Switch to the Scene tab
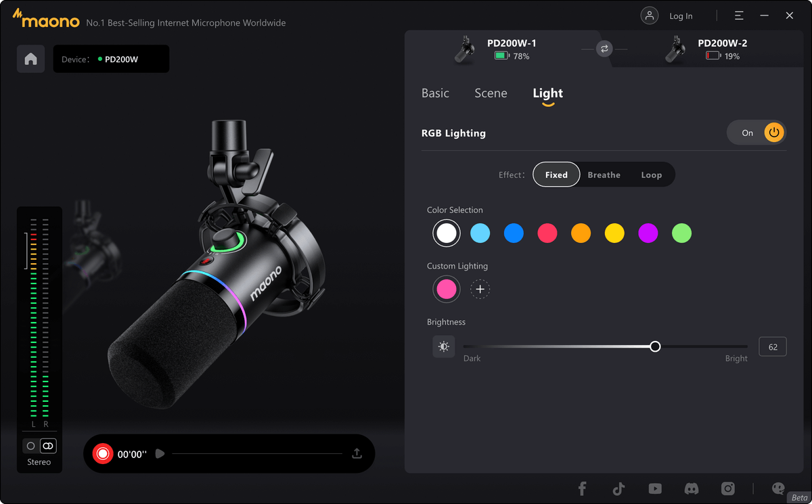Screen dimensions: 812x504 (x=491, y=93)
